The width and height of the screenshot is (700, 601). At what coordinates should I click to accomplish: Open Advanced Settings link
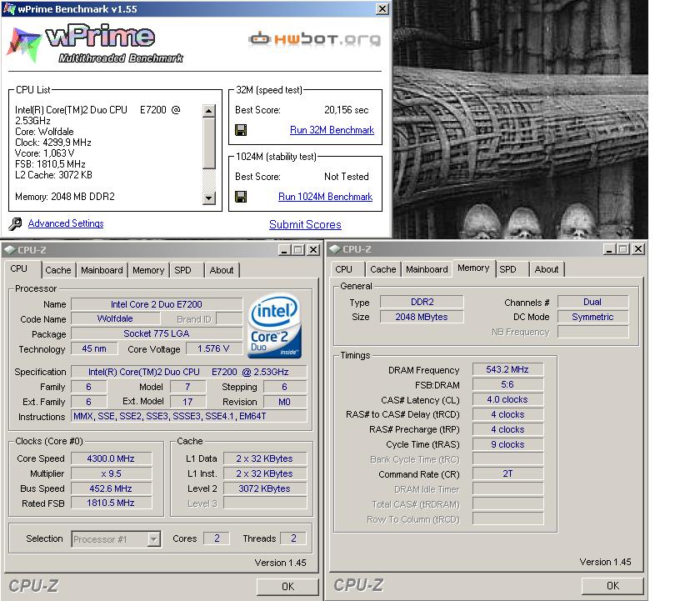(66, 223)
